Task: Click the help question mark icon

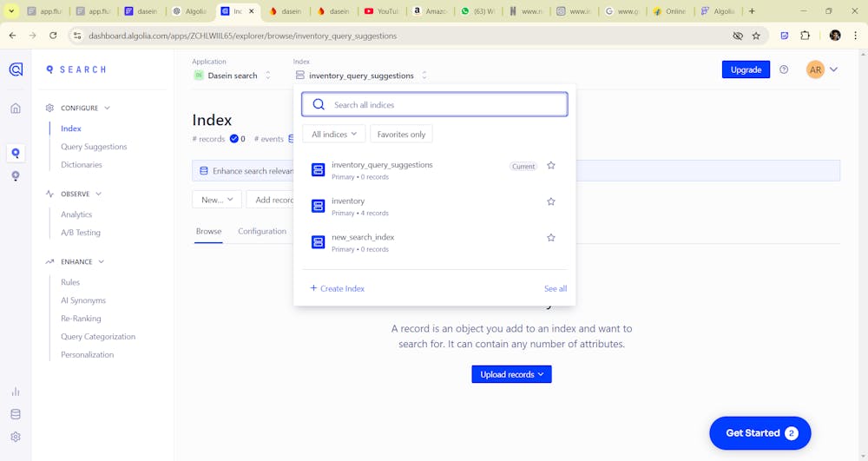Action: pos(783,69)
